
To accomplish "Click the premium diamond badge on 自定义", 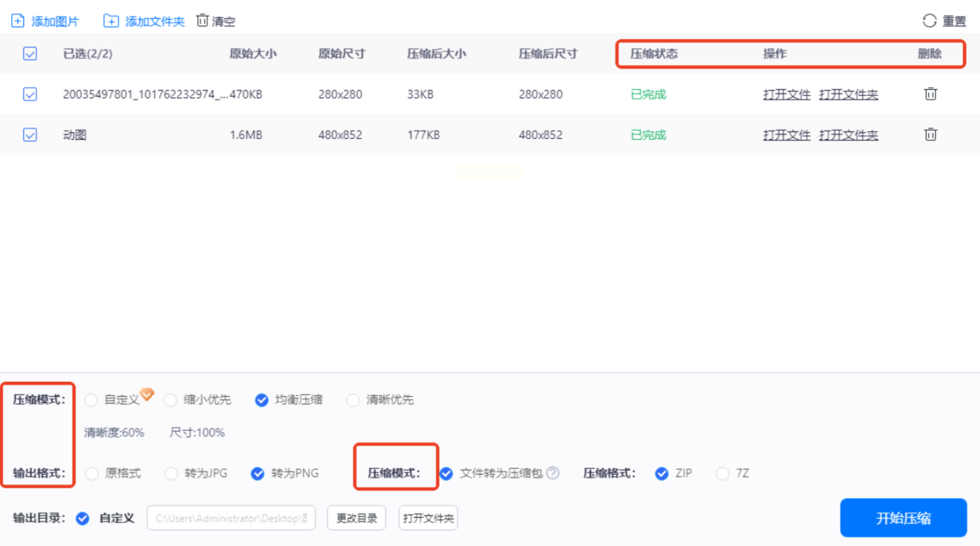I will (147, 394).
